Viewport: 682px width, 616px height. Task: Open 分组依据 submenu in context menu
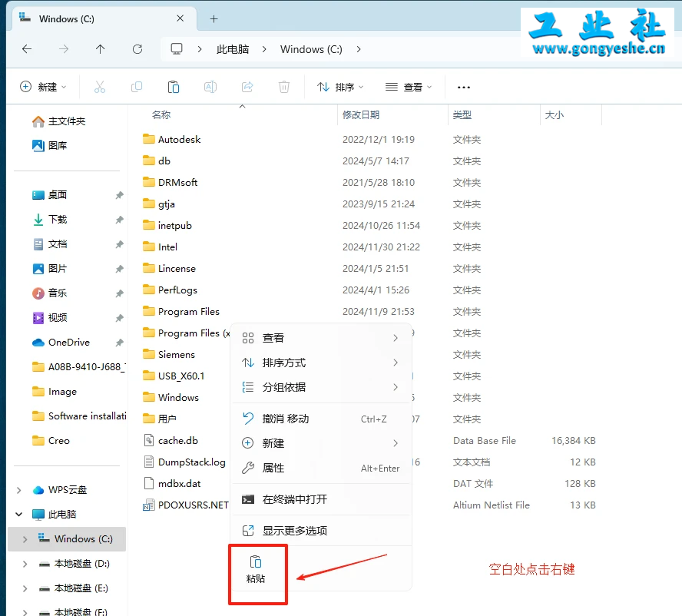point(321,387)
